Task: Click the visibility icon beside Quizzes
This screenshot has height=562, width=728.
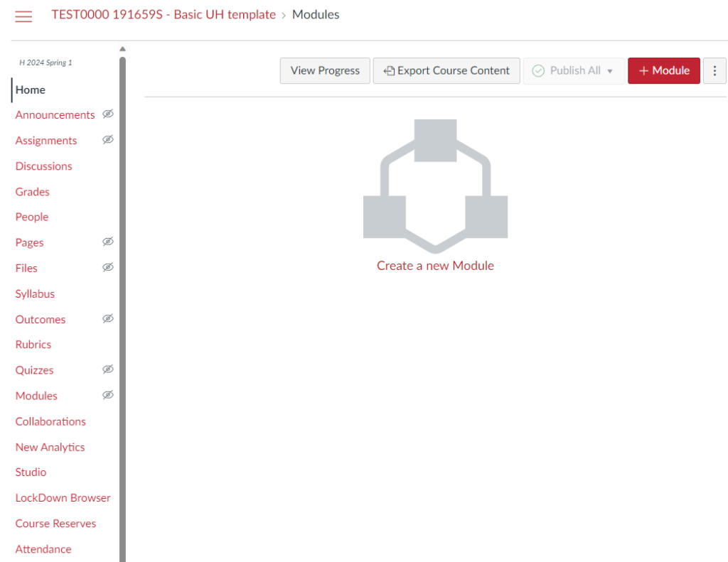Action: coord(108,369)
